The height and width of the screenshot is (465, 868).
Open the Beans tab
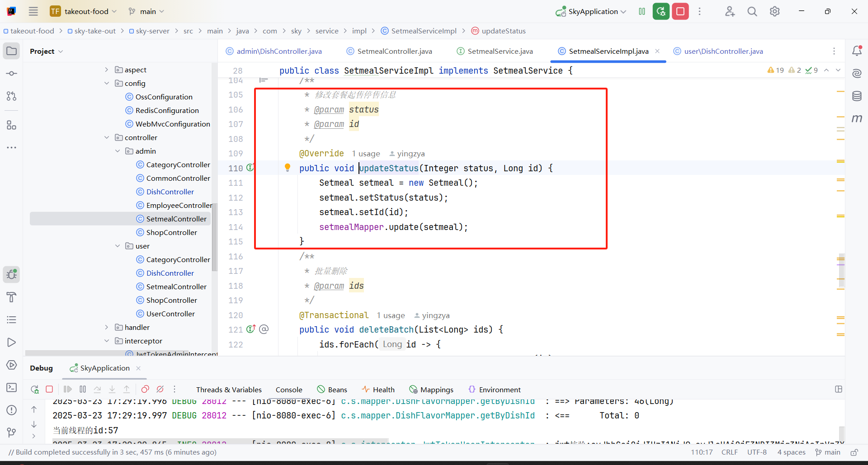point(332,390)
